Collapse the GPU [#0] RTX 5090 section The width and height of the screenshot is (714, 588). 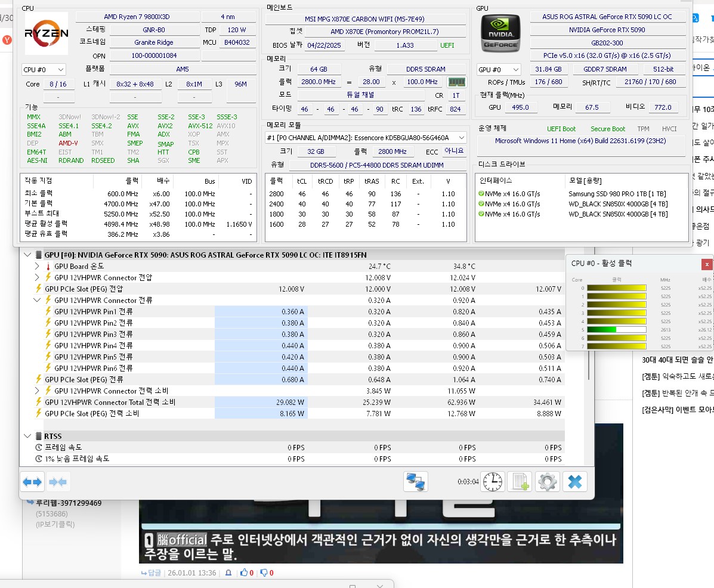click(27, 255)
